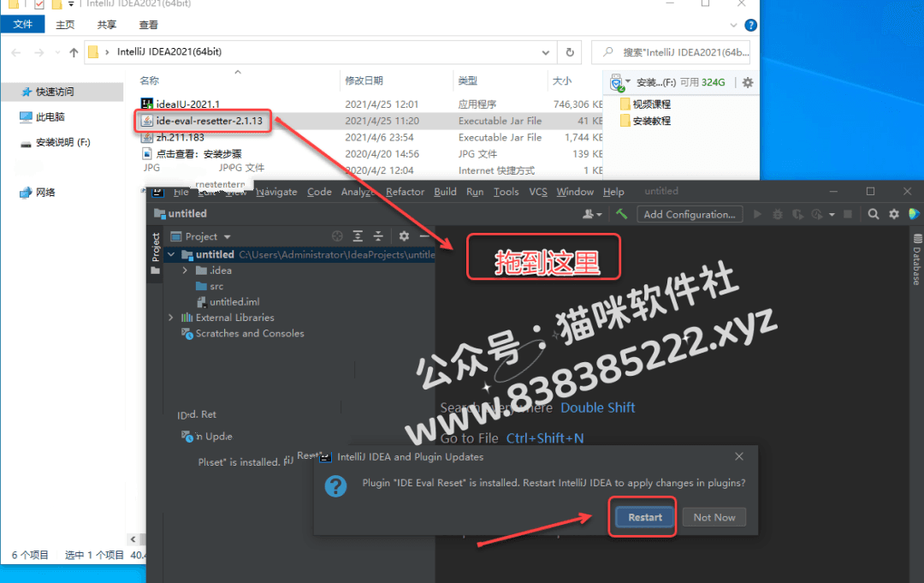Collapse the untitled project root node
The height and width of the screenshot is (583, 924).
click(171, 254)
